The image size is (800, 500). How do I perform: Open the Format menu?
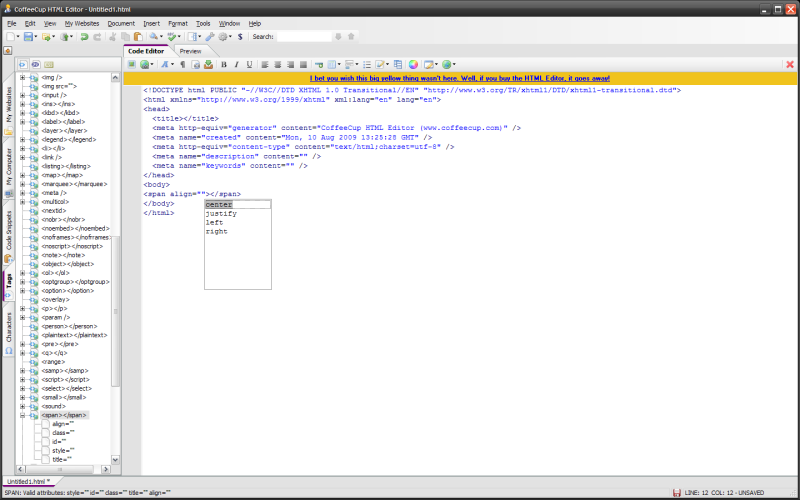pyautogui.click(x=178, y=23)
